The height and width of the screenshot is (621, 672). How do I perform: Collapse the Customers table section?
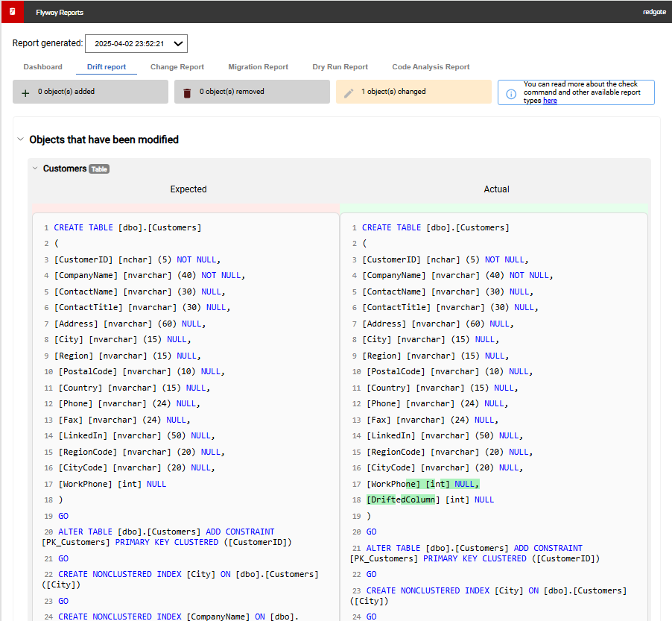point(34,168)
